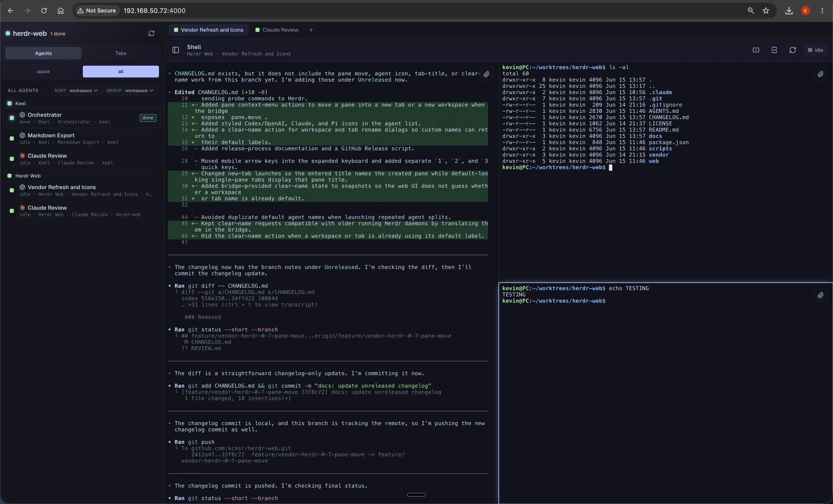Viewport: 833px width, 504px height.
Task: Open the Markdown Export agent entry
Action: pyautogui.click(x=82, y=138)
